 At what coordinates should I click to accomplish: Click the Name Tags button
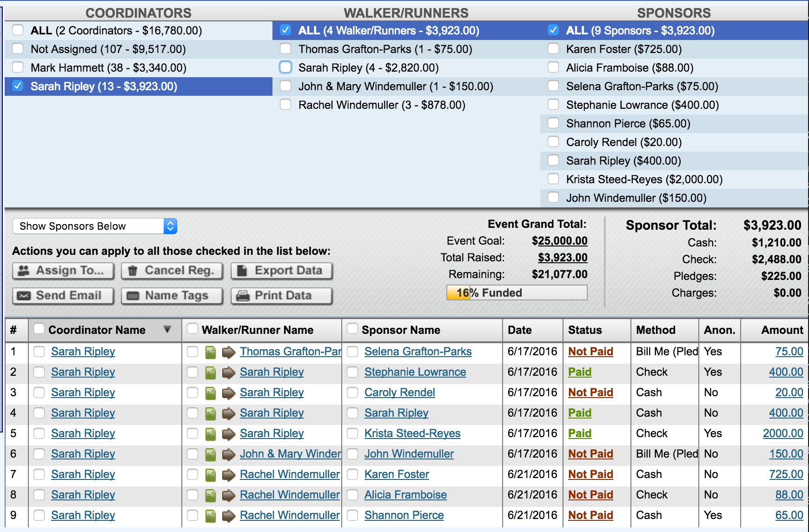coord(172,296)
